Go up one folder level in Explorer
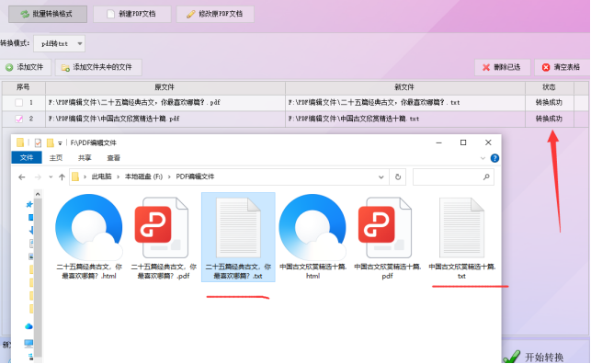The image size is (591, 364). pos(62,176)
